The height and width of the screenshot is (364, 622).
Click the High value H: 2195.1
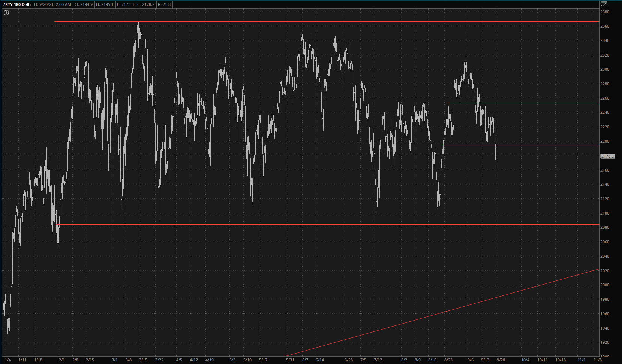click(105, 4)
